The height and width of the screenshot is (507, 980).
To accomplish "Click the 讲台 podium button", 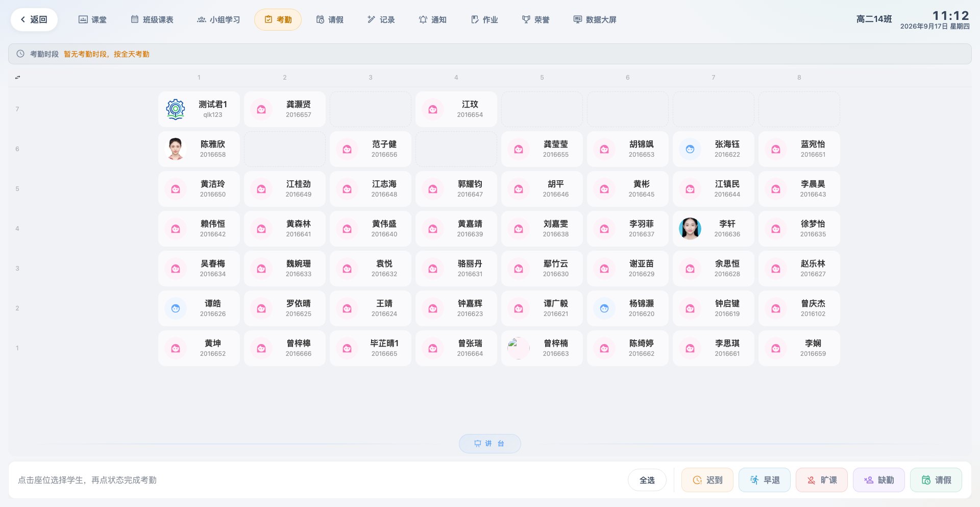I will pos(489,444).
